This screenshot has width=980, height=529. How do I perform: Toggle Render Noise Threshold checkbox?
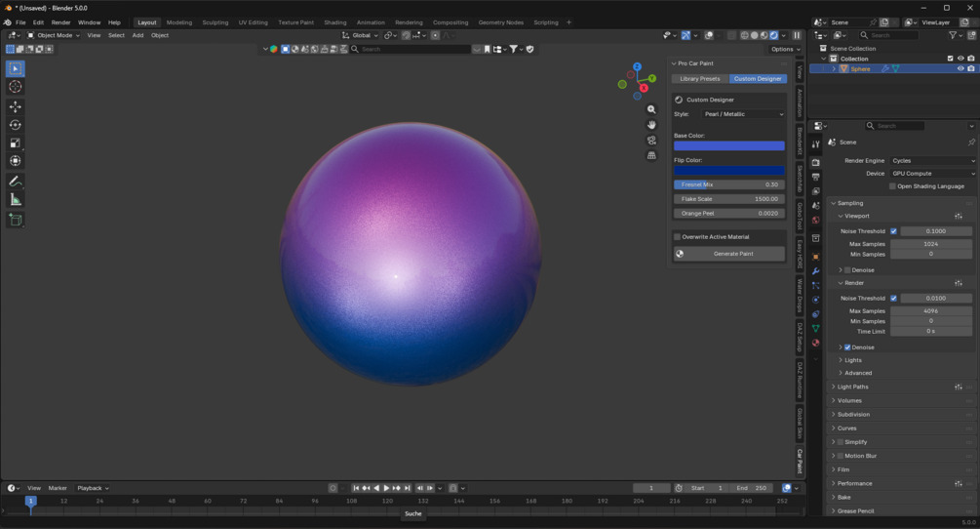click(x=894, y=299)
